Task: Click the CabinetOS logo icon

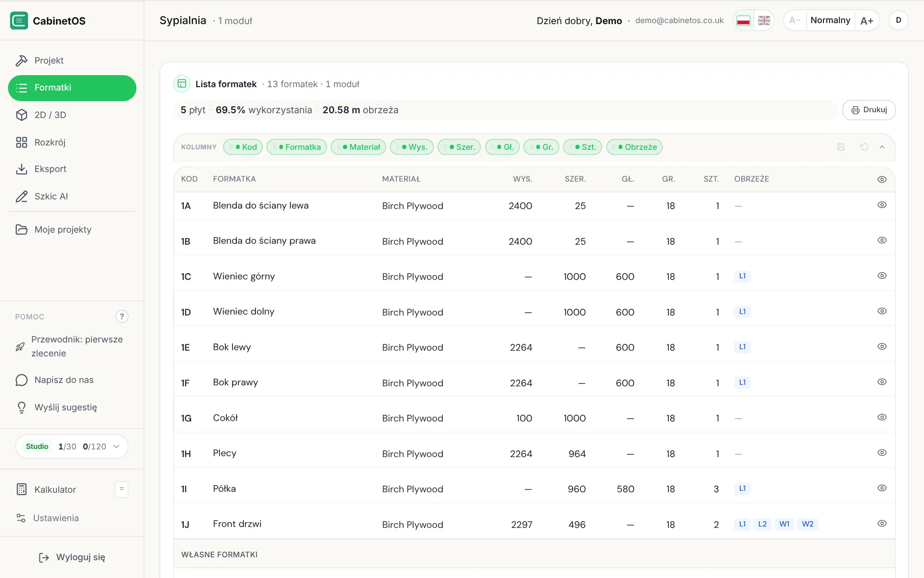Action: (x=19, y=21)
